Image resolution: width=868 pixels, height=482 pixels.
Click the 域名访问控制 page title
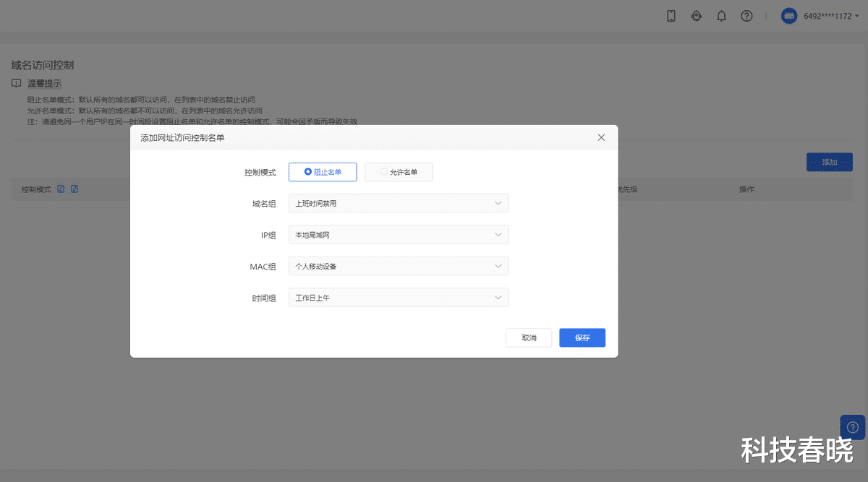(43, 65)
